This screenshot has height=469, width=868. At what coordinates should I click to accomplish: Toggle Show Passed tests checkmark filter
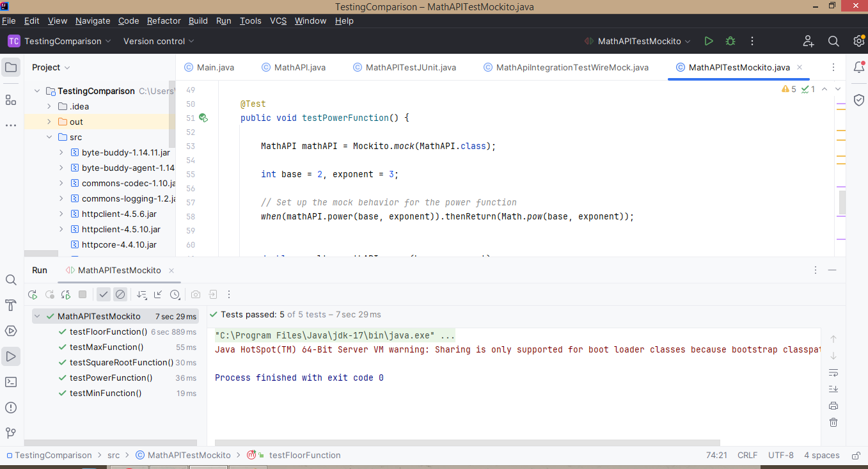pos(104,294)
